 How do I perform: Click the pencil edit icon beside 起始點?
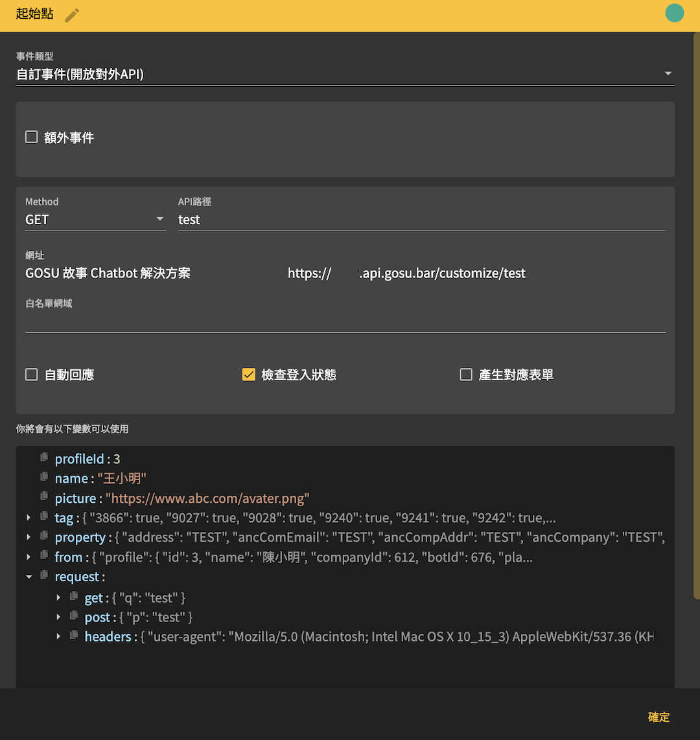[72, 15]
